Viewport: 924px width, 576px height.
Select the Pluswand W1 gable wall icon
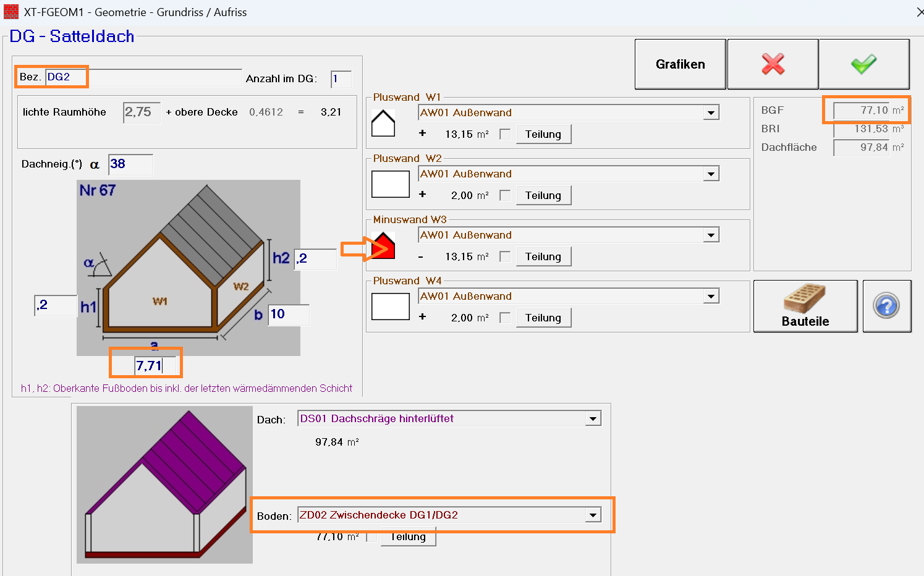click(383, 123)
